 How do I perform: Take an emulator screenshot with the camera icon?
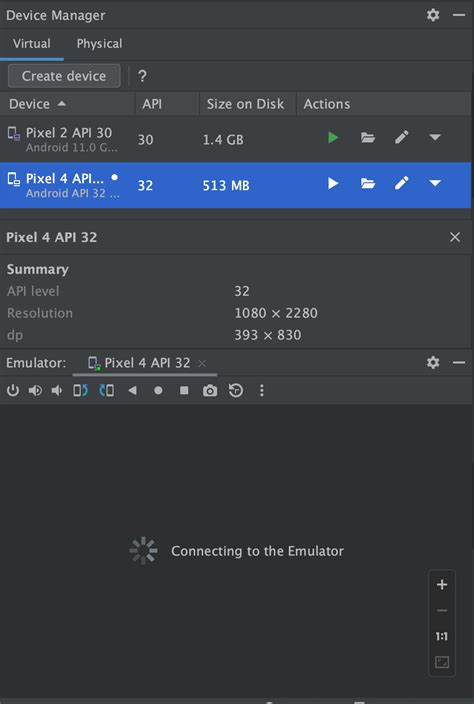pos(210,391)
